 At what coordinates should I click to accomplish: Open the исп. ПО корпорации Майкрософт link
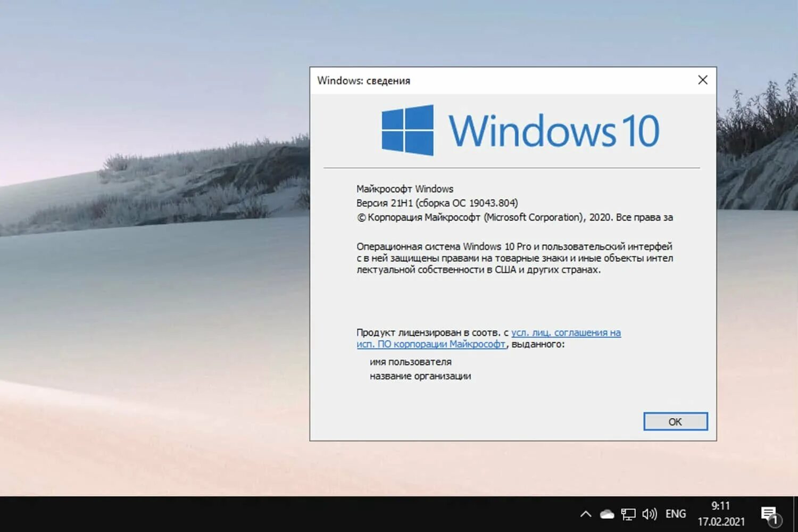(431, 344)
